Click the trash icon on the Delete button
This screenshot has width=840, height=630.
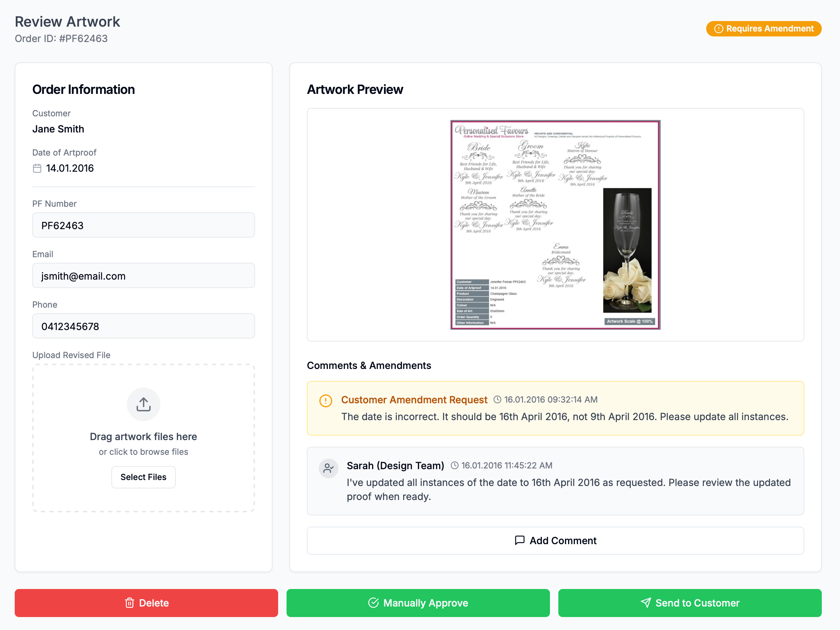coord(129,603)
